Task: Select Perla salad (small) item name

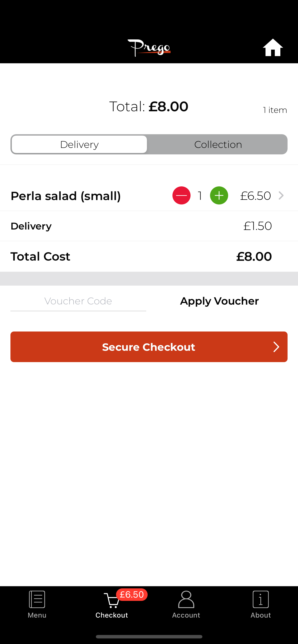Action: [x=65, y=196]
